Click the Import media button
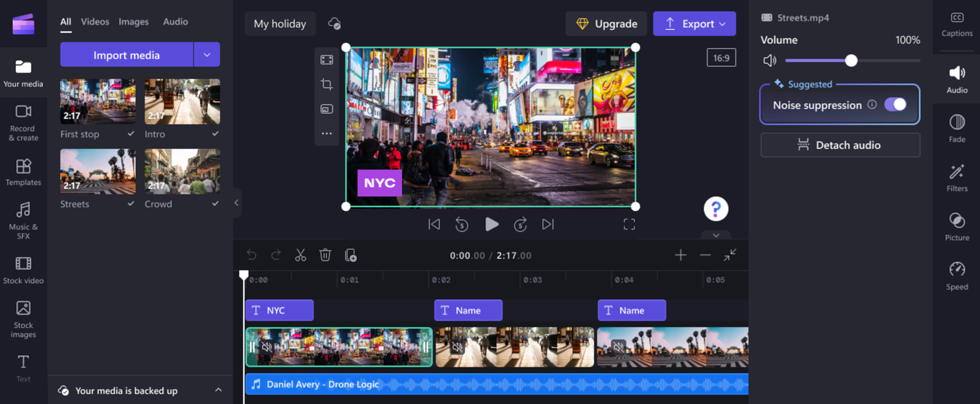Viewport: 980px width, 404px height. pyautogui.click(x=127, y=55)
